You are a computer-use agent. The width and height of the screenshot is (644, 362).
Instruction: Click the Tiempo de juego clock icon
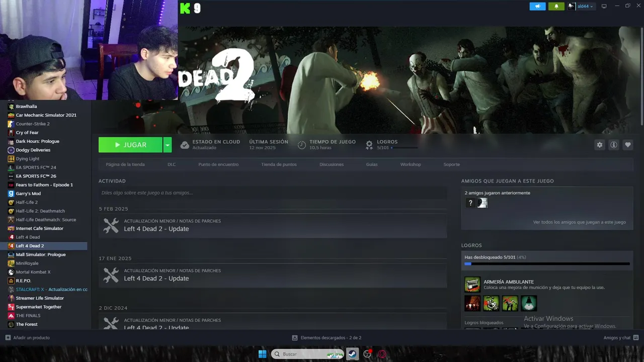click(301, 145)
